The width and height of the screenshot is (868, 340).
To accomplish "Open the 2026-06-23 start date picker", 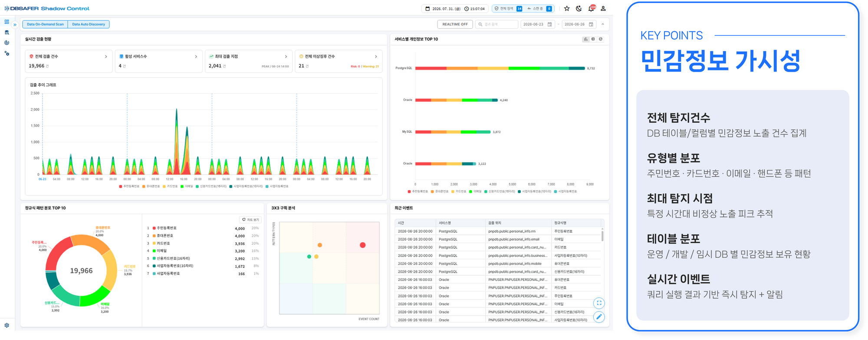I will point(537,24).
